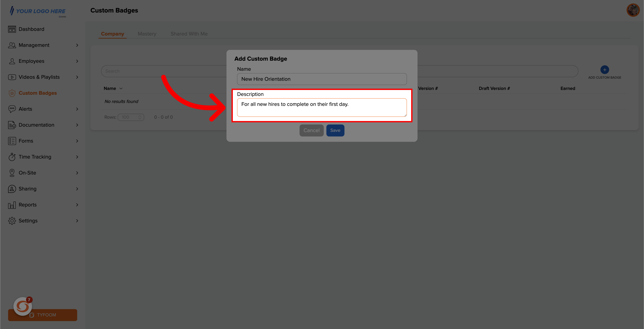This screenshot has height=329, width=644.
Task: Open the Dashboard icon in sidebar
Action: pyautogui.click(x=12, y=29)
